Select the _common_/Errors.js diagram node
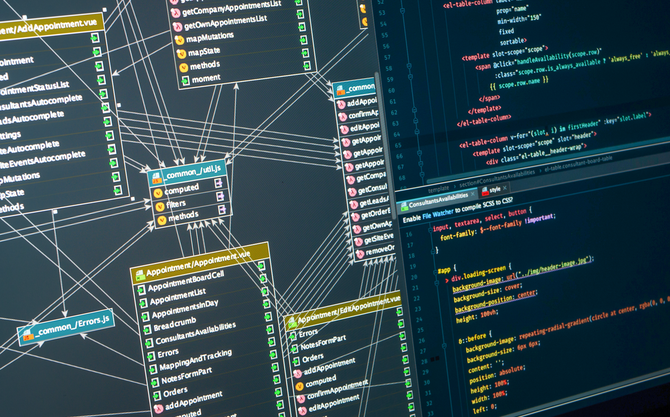This screenshot has height=417, width=670. coord(66,327)
